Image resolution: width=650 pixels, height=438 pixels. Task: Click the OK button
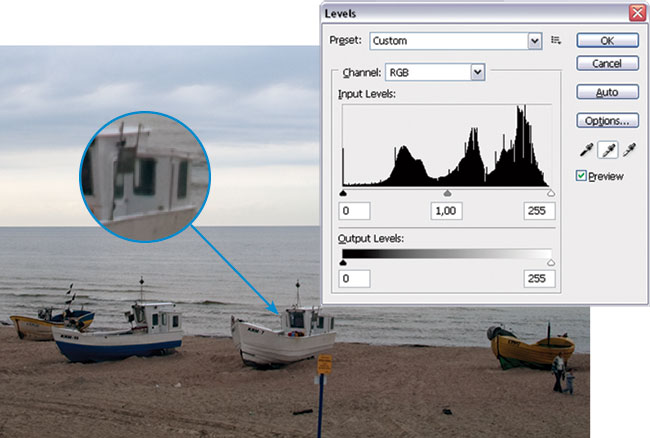(x=607, y=41)
